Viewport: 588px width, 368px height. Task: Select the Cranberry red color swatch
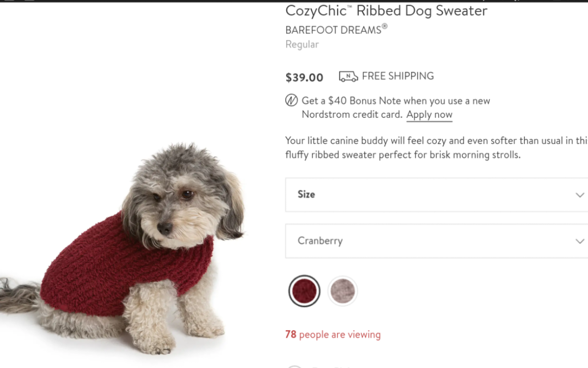pyautogui.click(x=304, y=291)
